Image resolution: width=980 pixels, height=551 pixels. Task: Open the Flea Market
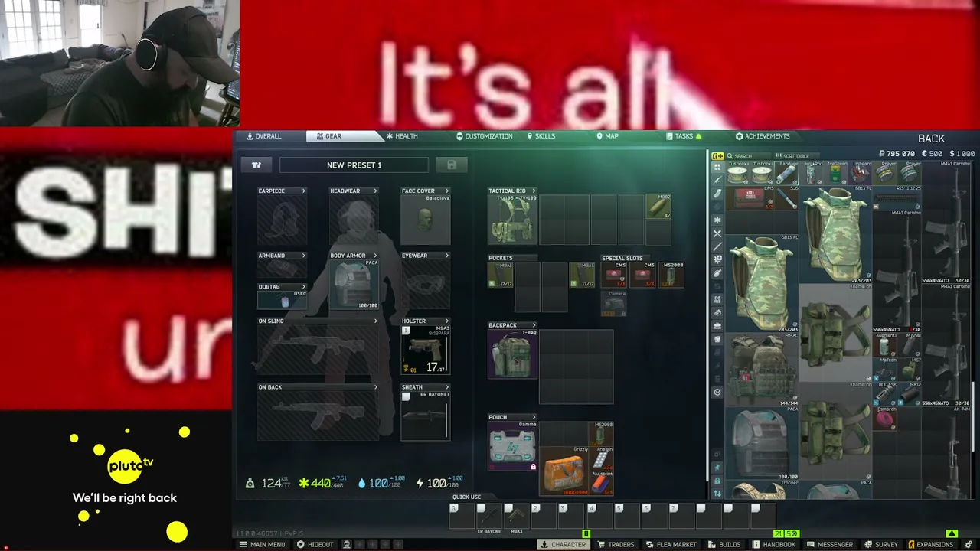(x=671, y=544)
